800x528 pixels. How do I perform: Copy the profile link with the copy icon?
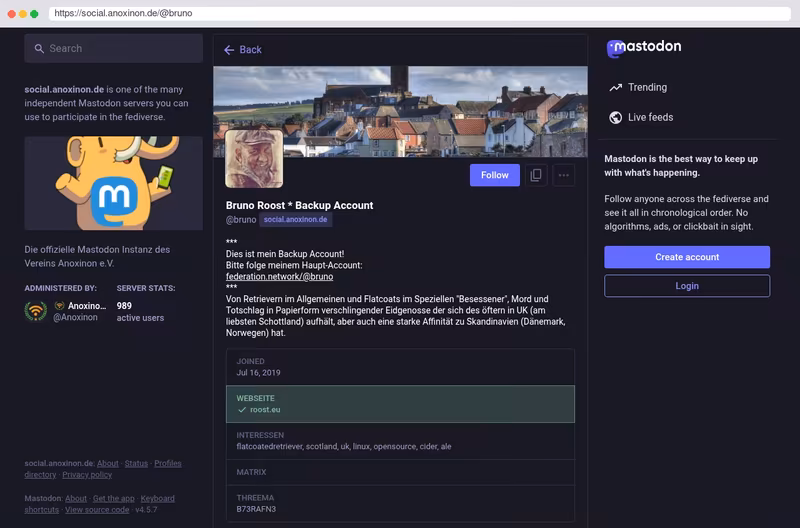coord(536,175)
